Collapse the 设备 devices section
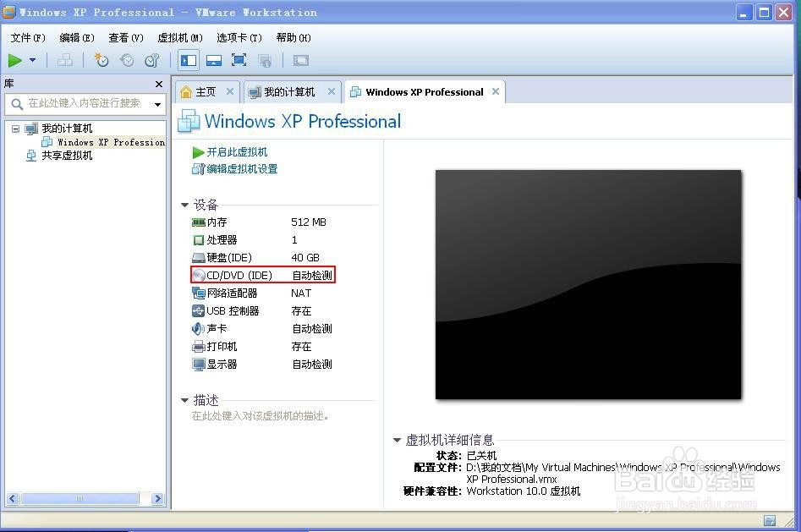The image size is (801, 532). 184,204
